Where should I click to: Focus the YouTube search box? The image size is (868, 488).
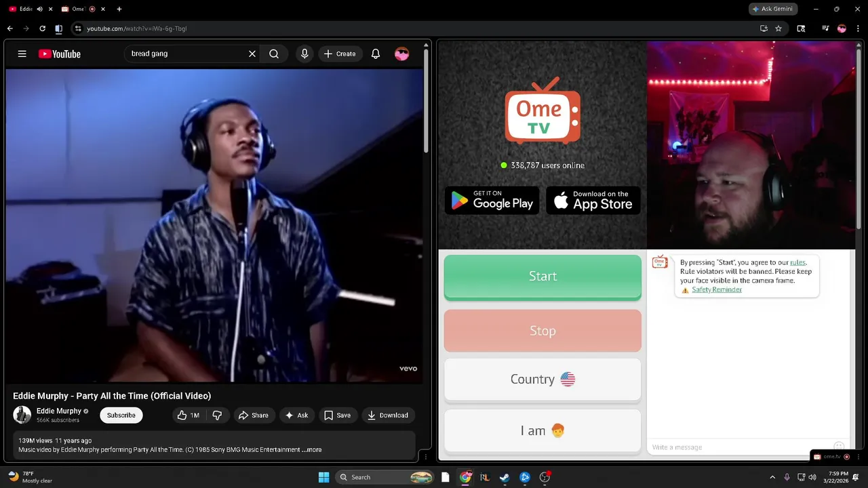coord(186,54)
